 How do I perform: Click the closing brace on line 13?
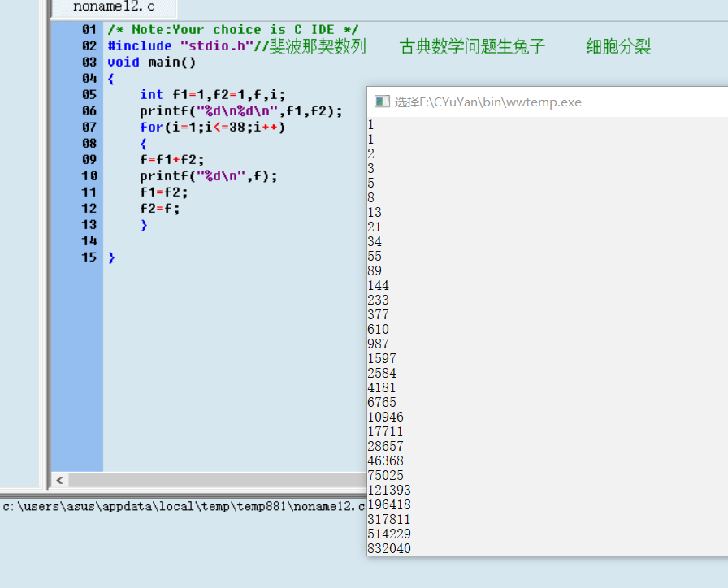[x=144, y=225]
